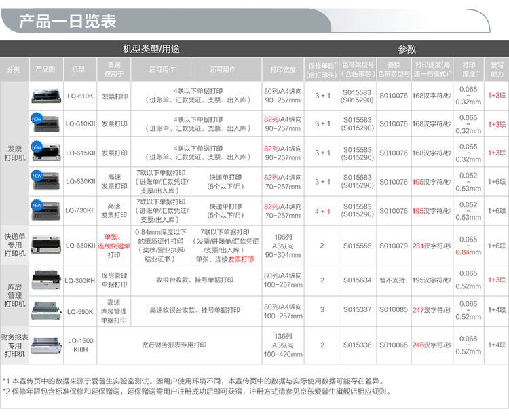Click the 库房管理打印机 category cell

pos(15,295)
